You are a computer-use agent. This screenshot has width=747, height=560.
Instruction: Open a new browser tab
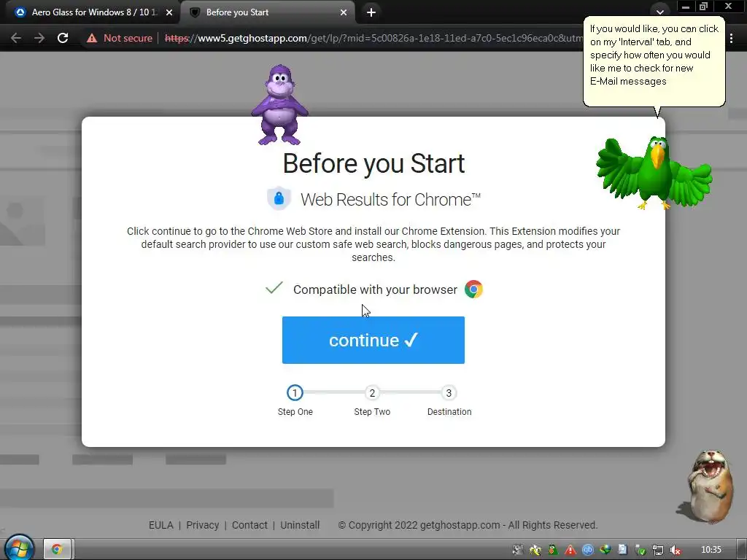[x=371, y=12]
